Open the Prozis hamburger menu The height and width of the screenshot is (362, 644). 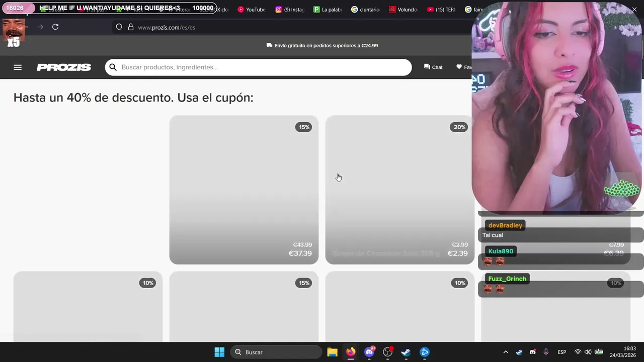18,67
